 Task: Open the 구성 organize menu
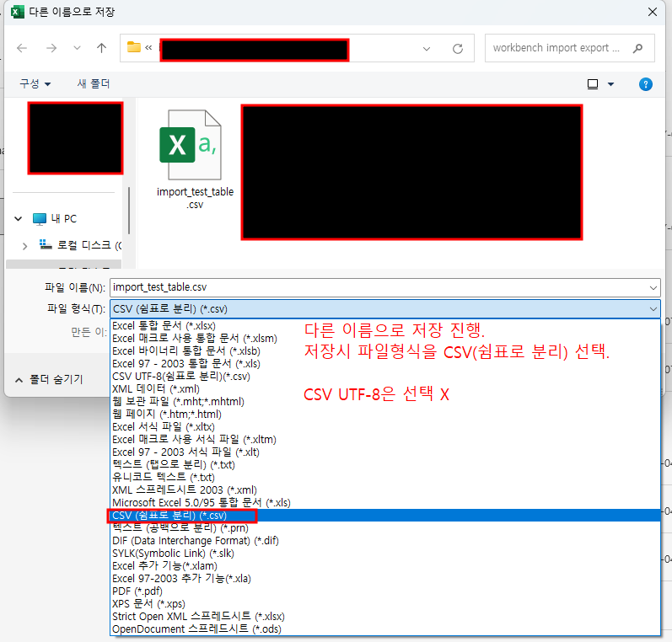point(35,83)
